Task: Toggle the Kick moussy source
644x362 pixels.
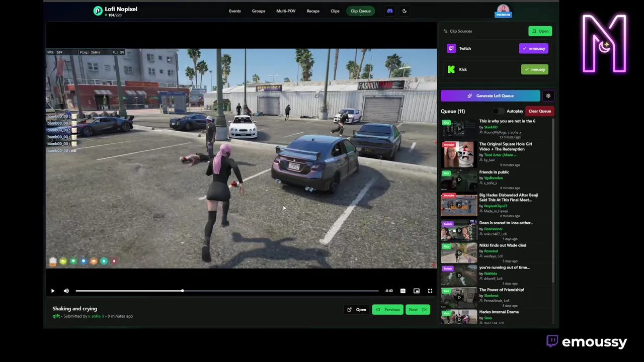Action: coord(534,69)
